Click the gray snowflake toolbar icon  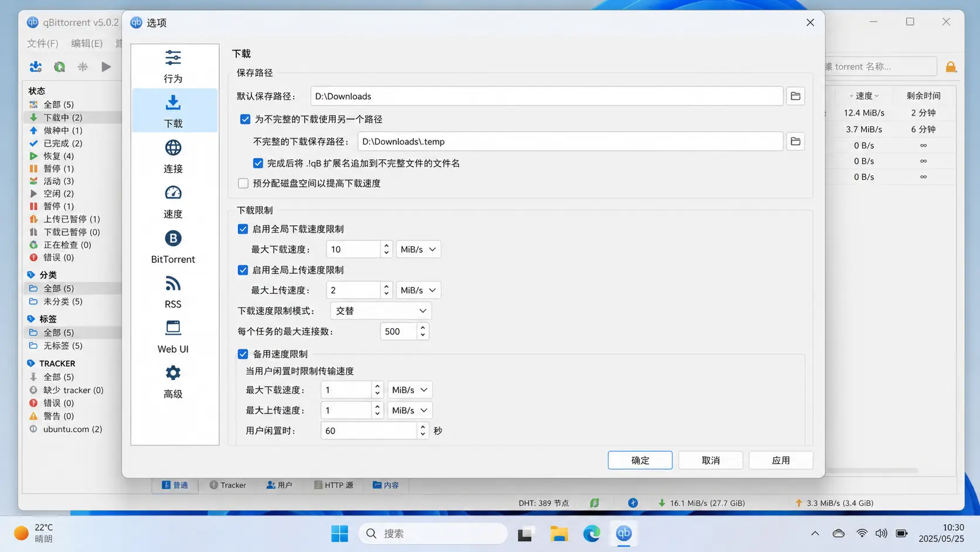(83, 67)
